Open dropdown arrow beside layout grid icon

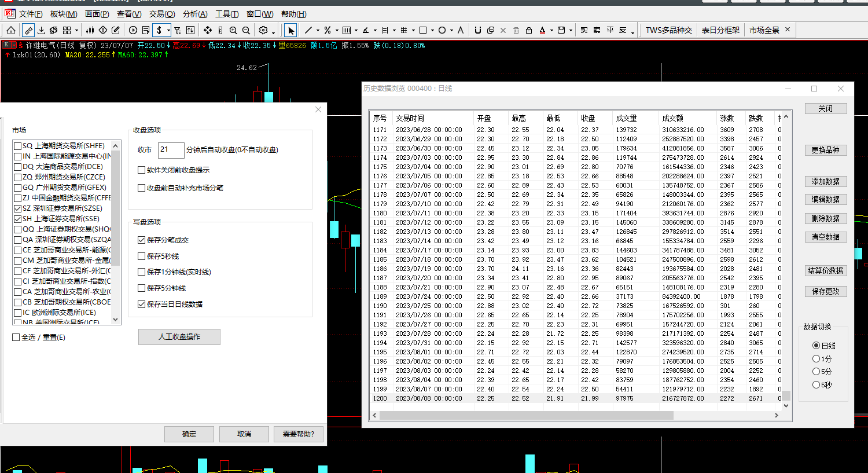click(x=76, y=30)
